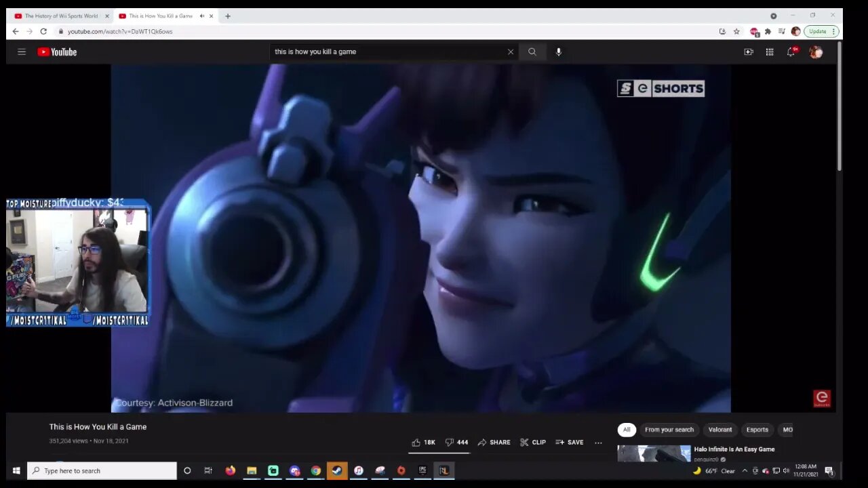The height and width of the screenshot is (488, 868).
Task: Open the YouTube apps grid
Action: pos(770,52)
